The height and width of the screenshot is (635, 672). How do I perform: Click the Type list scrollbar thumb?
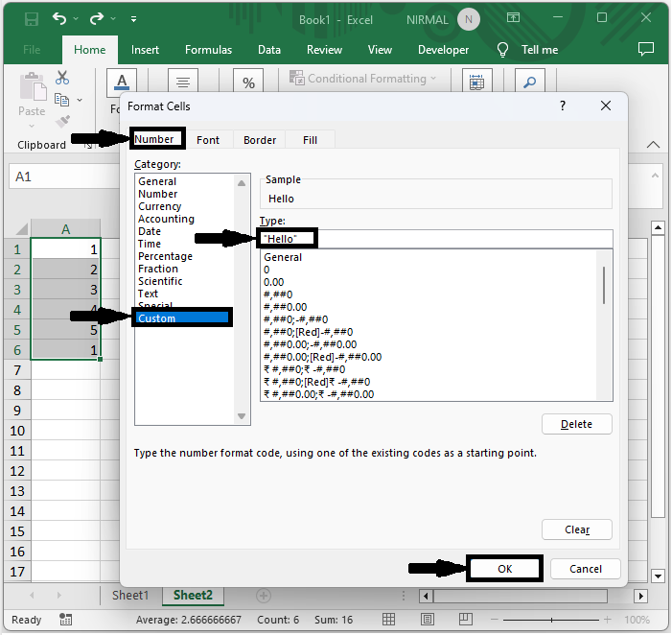(604, 285)
